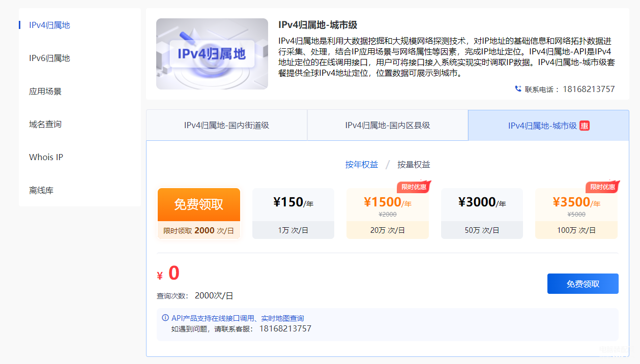Select Whois IP in the sidebar
The width and height of the screenshot is (640, 364).
[x=46, y=157]
